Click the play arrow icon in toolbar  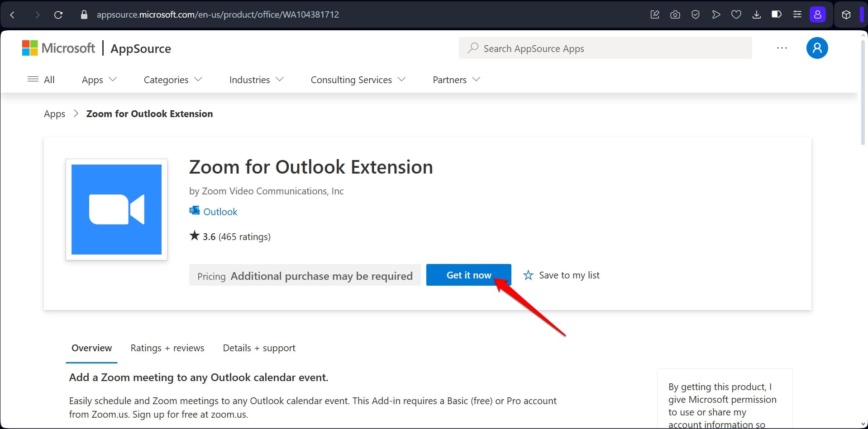[x=716, y=14]
